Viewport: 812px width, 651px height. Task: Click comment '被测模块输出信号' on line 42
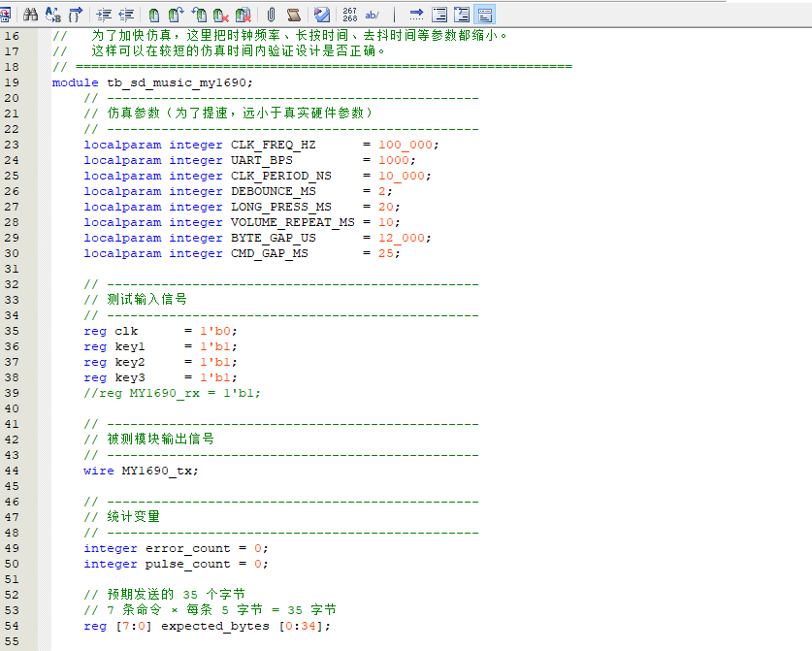pyautogui.click(x=160, y=439)
